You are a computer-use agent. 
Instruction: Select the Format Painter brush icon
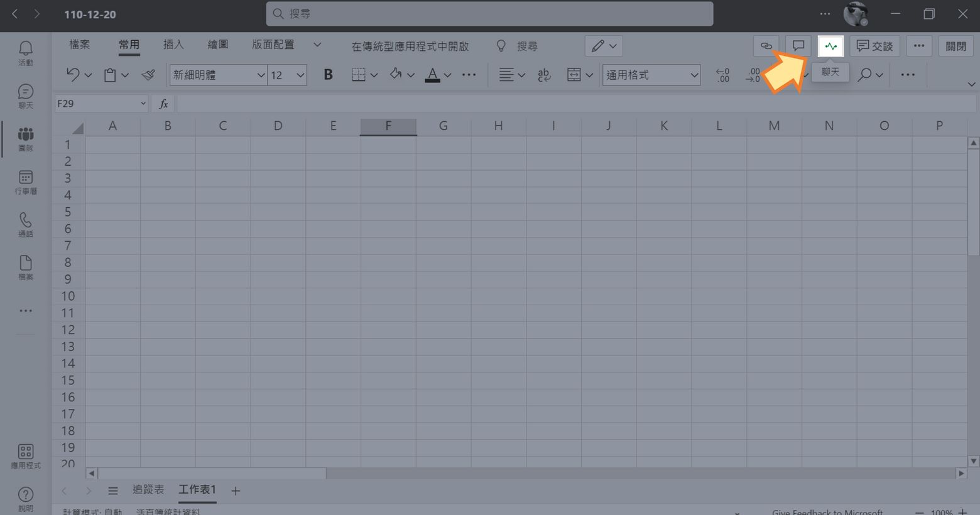(x=148, y=75)
